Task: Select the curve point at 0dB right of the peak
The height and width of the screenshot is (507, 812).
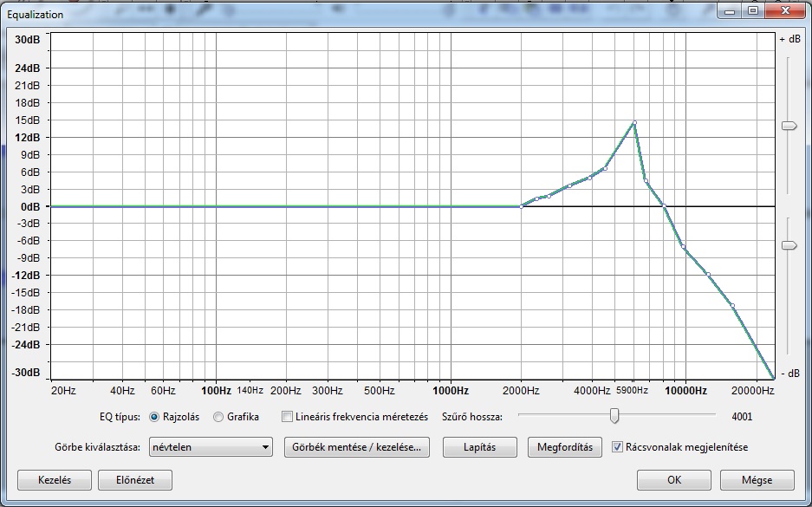Action: click(x=663, y=206)
